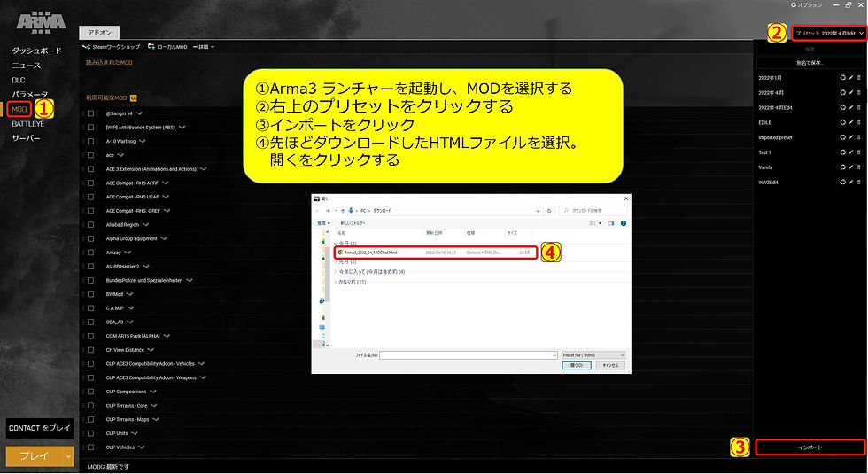868x474 pixels.
Task: Tick the CUP Units mod checkbox
Action: [90, 433]
